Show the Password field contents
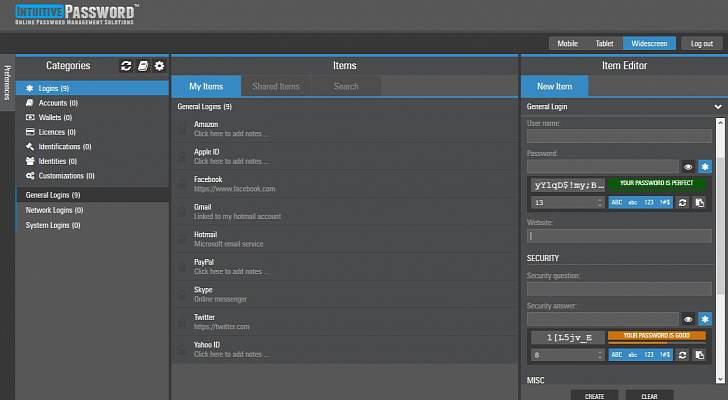The image size is (728, 400). pyautogui.click(x=688, y=167)
